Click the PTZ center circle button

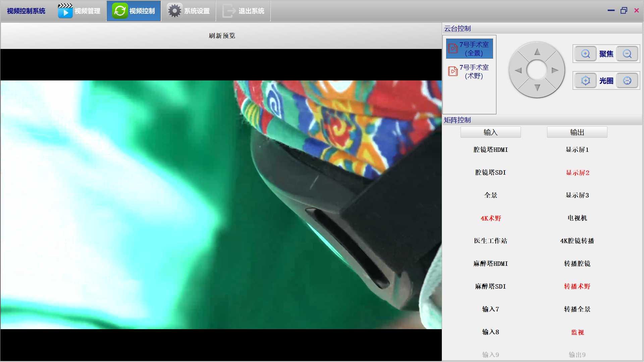click(537, 70)
